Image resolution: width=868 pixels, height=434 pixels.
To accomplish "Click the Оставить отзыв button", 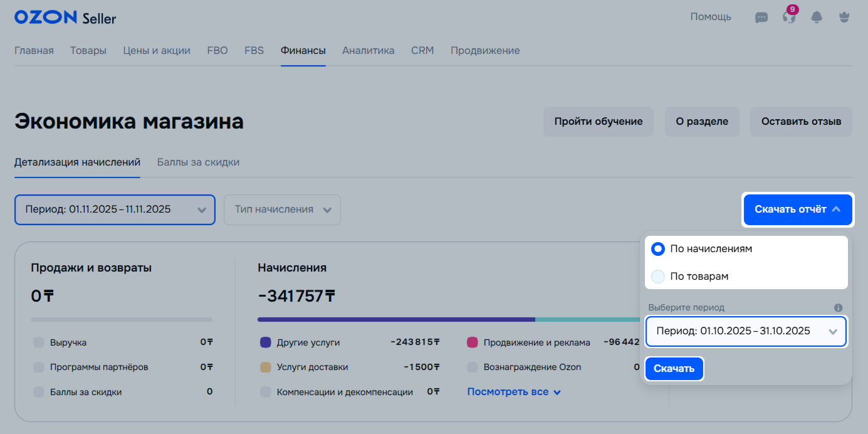I will click(801, 122).
